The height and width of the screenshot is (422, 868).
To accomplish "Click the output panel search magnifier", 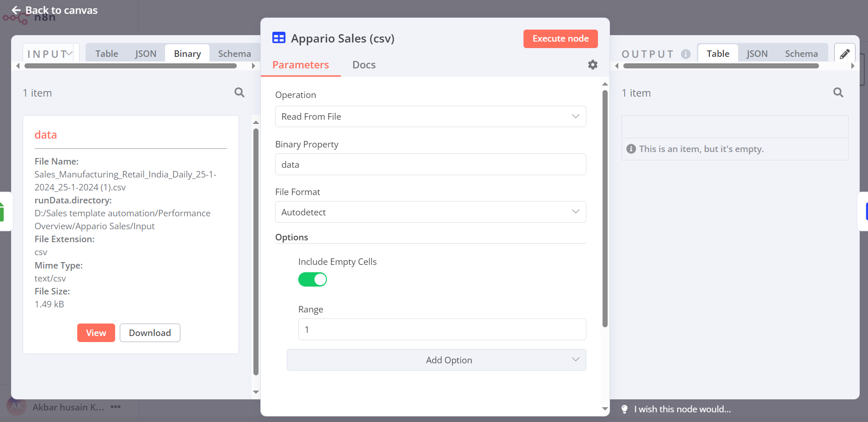I will [x=838, y=92].
